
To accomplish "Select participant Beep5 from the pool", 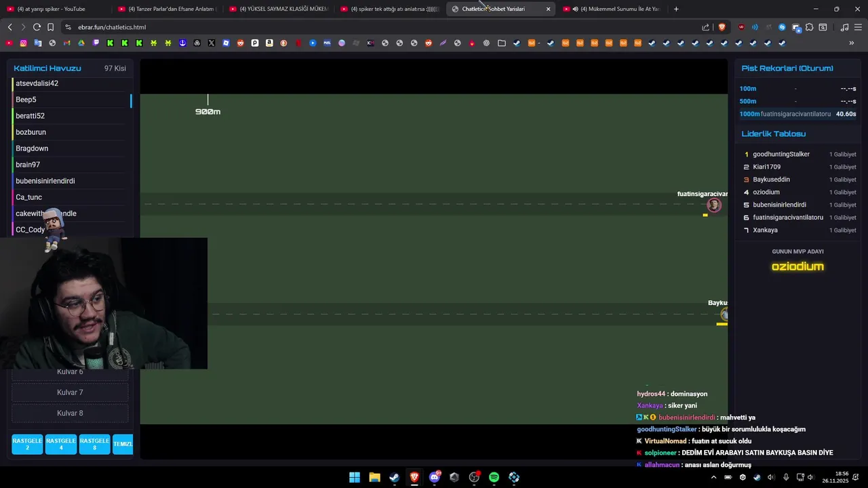I will pos(69,100).
